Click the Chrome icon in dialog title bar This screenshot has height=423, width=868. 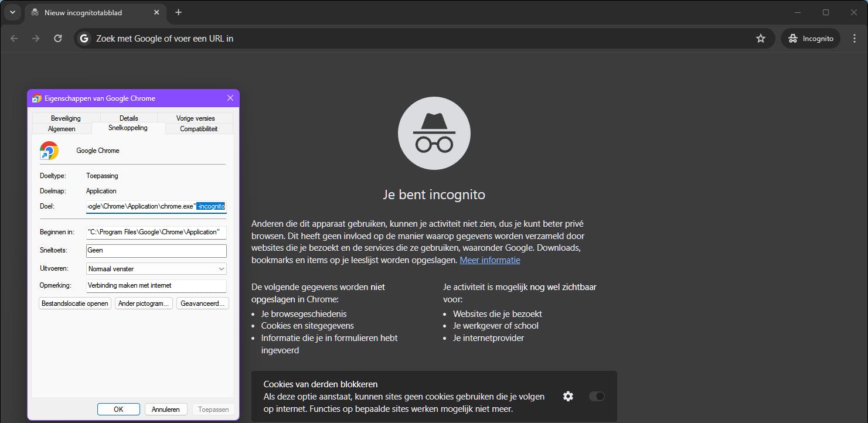(36, 98)
